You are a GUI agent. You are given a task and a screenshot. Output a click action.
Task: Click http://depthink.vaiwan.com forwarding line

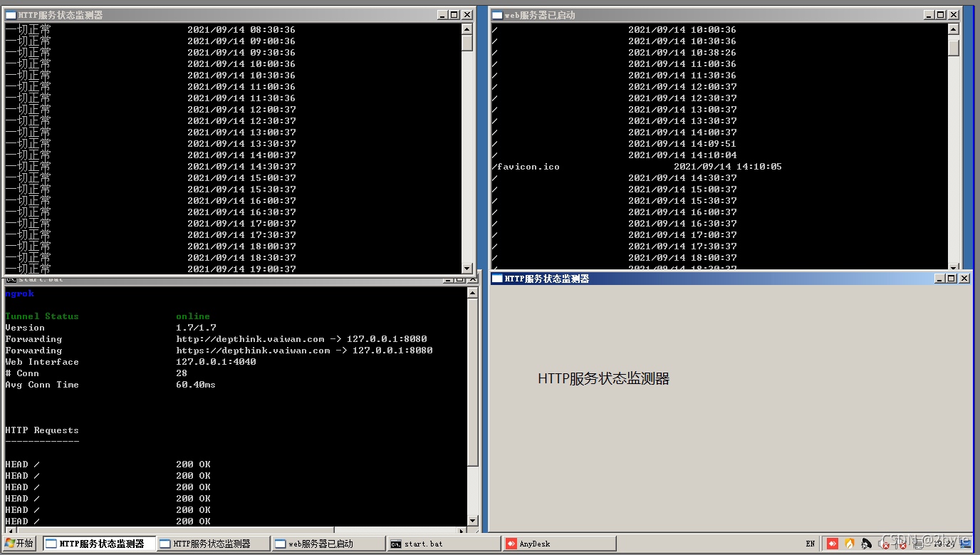(x=302, y=339)
